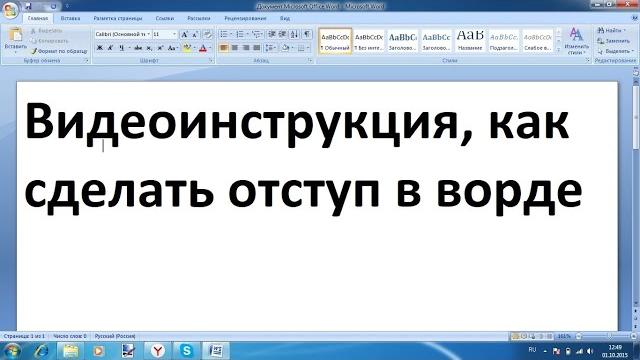Toggle align text right
Screen dimensions: 640x360
click(246, 48)
